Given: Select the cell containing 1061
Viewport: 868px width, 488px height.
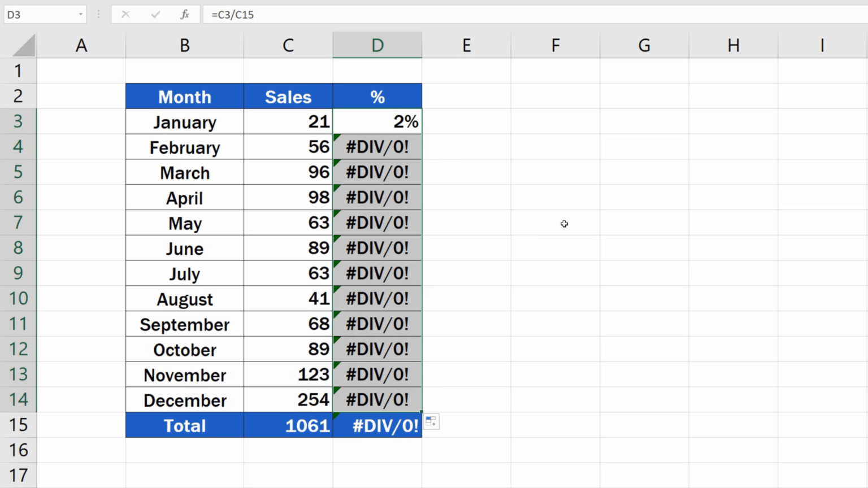Looking at the screenshot, I should point(288,425).
